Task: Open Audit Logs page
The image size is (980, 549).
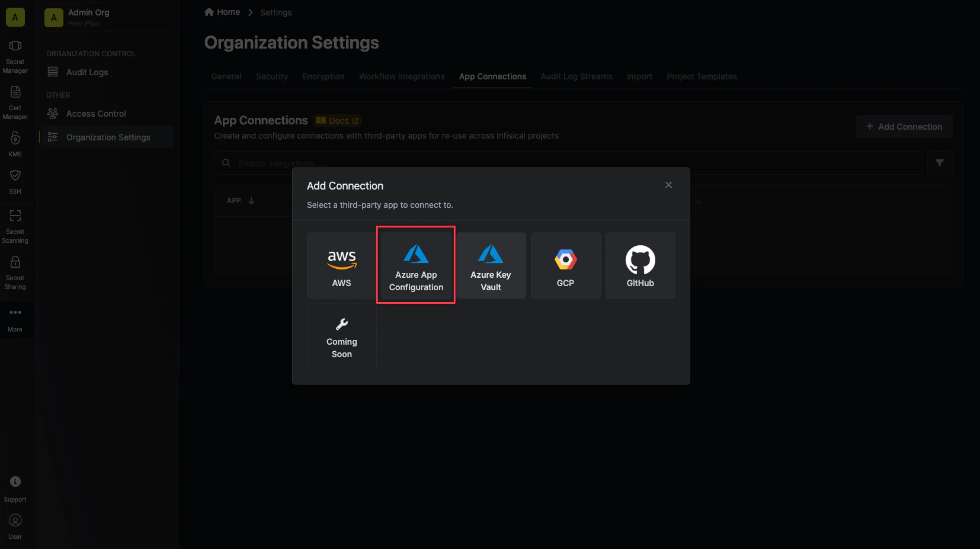Action: 107,72
